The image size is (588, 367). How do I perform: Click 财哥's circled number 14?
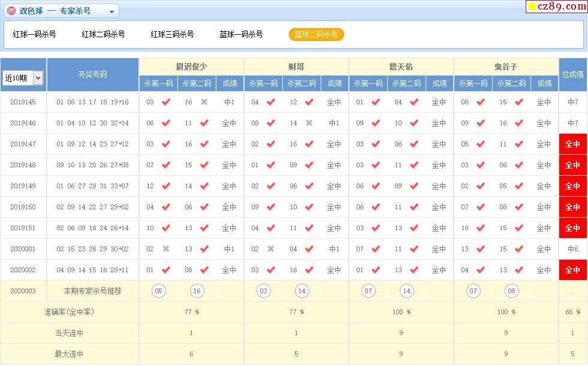302,291
